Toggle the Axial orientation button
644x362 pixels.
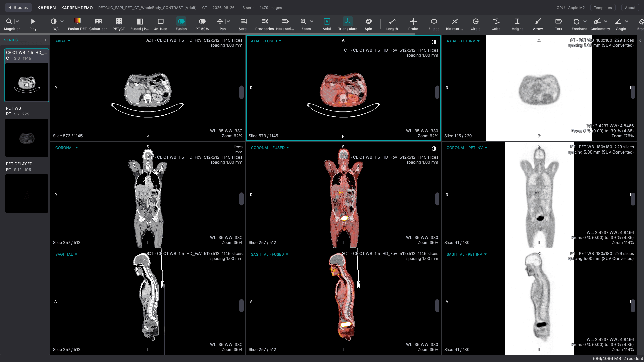click(x=327, y=24)
